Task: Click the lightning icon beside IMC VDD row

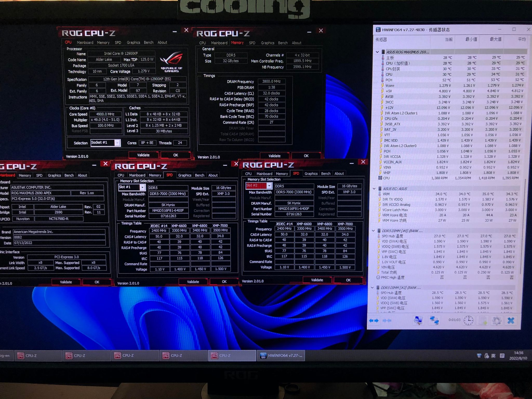Action: [x=381, y=140]
